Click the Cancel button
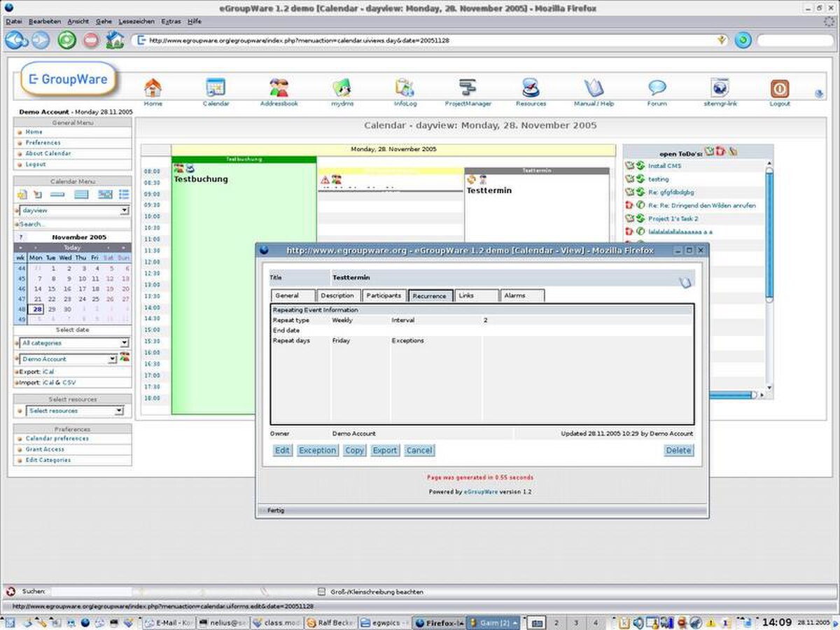This screenshot has width=840, height=630. [x=419, y=450]
